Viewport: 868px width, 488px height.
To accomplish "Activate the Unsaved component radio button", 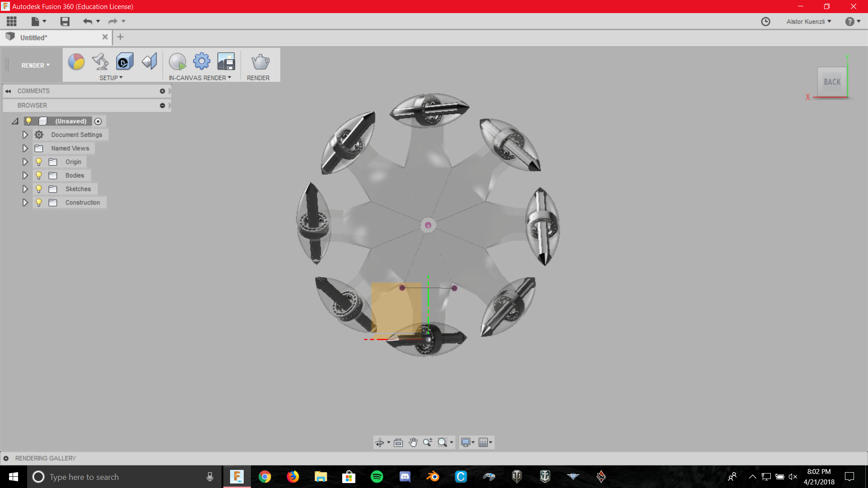I will [x=98, y=121].
